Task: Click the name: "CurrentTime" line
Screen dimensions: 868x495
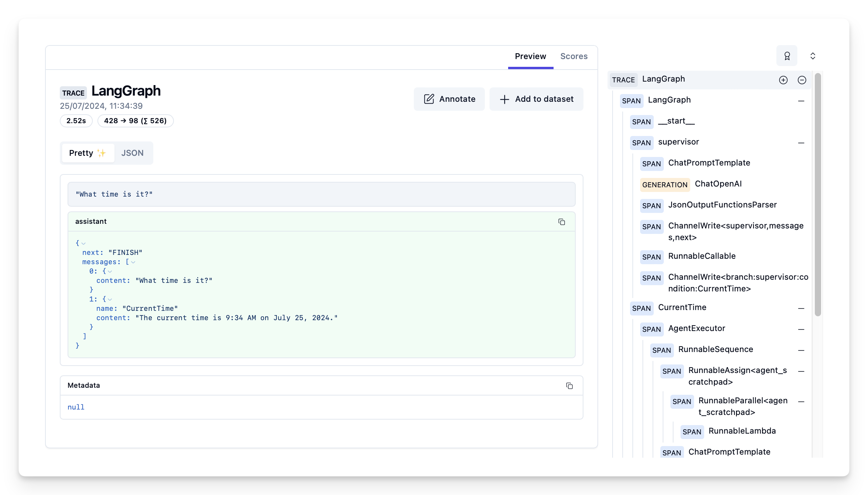Action: [137, 309]
